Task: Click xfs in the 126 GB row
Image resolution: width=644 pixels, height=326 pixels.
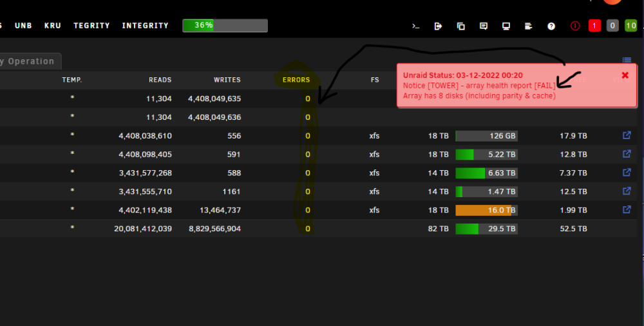Action: 374,136
